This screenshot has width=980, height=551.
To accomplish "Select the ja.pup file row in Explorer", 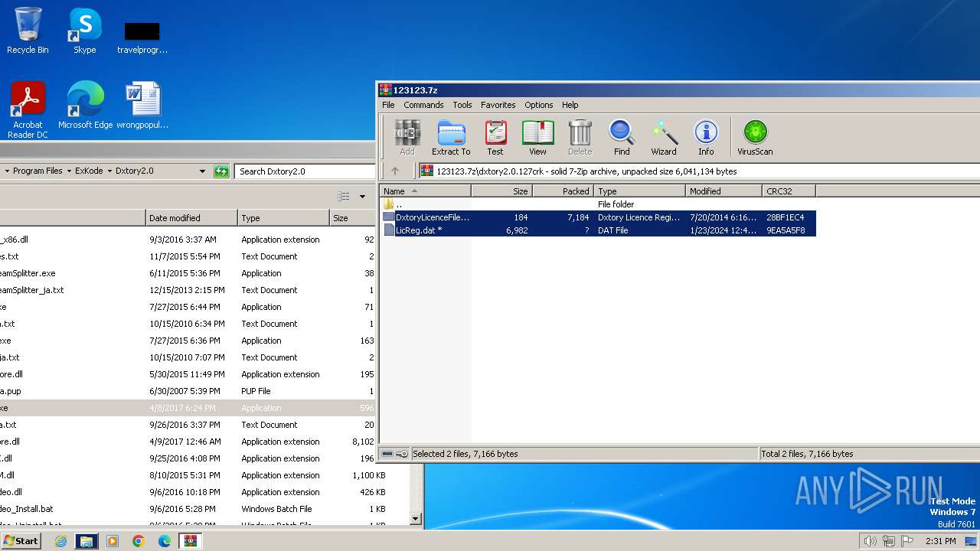I will tap(188, 391).
